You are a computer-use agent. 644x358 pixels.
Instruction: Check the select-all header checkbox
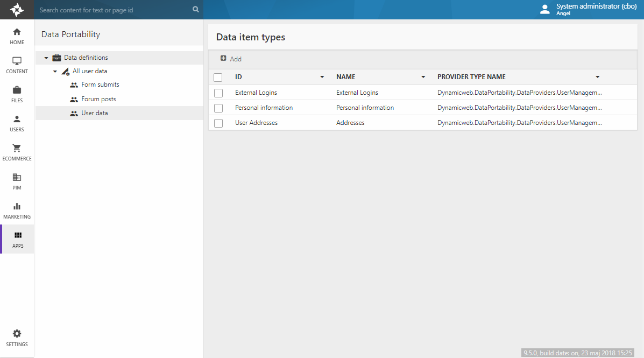[x=218, y=78]
